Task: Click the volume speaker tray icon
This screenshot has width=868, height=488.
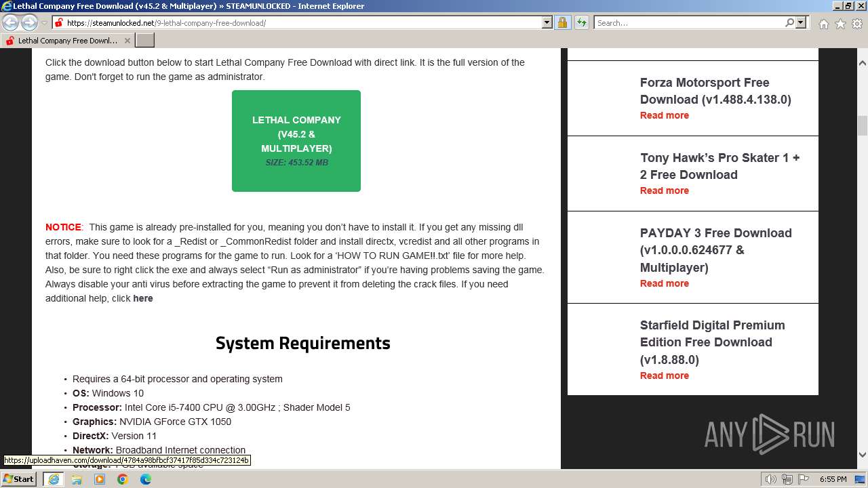Action: pyautogui.click(x=771, y=479)
